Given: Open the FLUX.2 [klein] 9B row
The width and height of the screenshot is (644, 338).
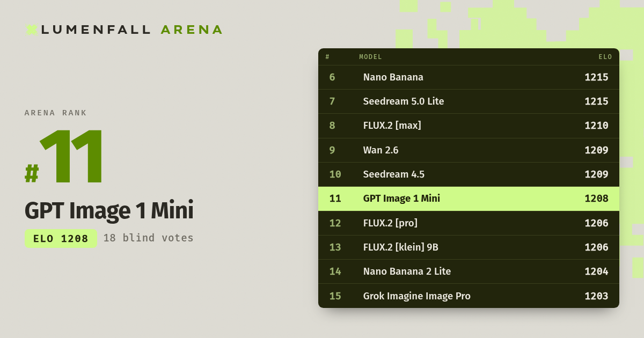Looking at the screenshot, I should [469, 247].
